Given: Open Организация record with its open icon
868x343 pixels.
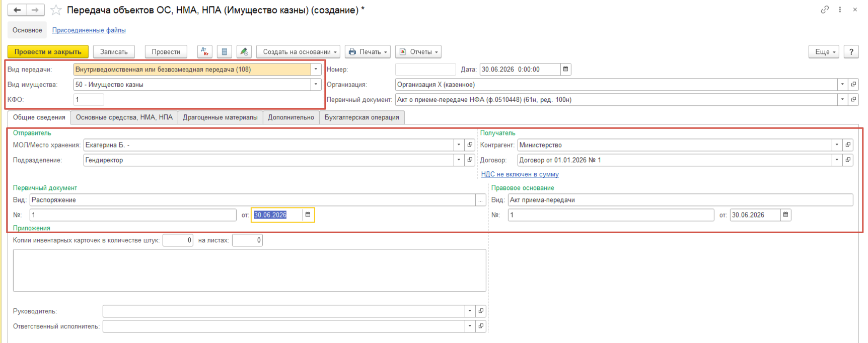Looking at the screenshot, I should pyautogui.click(x=853, y=85).
